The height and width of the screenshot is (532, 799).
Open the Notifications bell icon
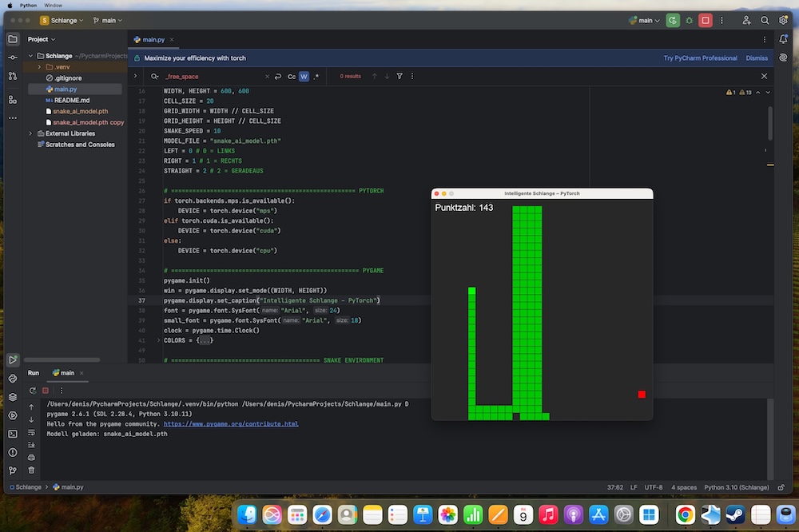(783, 39)
